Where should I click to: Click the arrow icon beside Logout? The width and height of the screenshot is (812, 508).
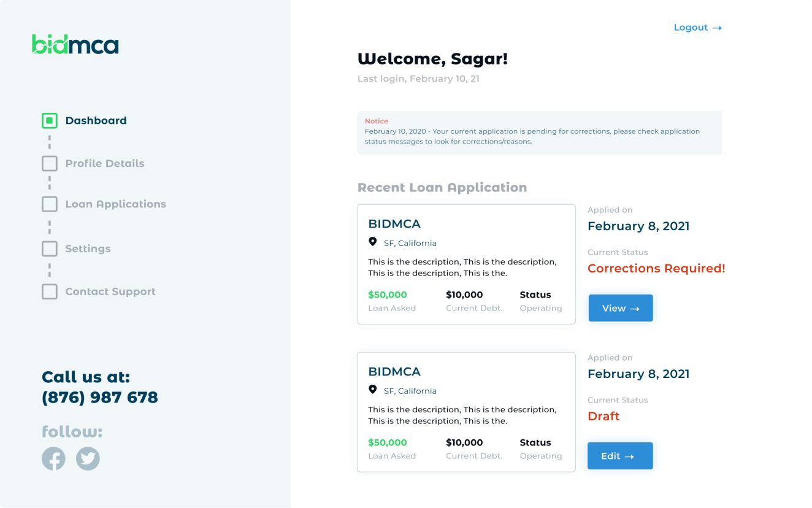click(717, 28)
